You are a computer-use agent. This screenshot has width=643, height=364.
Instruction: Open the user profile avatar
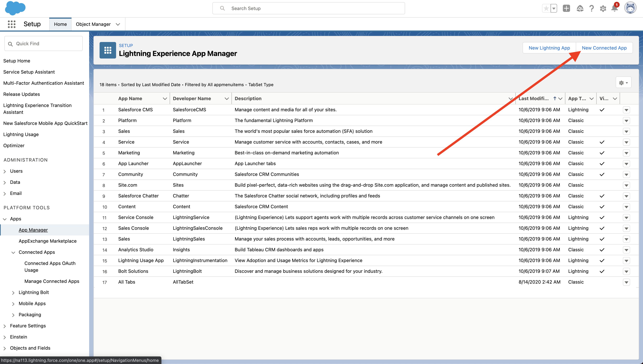tap(630, 8)
